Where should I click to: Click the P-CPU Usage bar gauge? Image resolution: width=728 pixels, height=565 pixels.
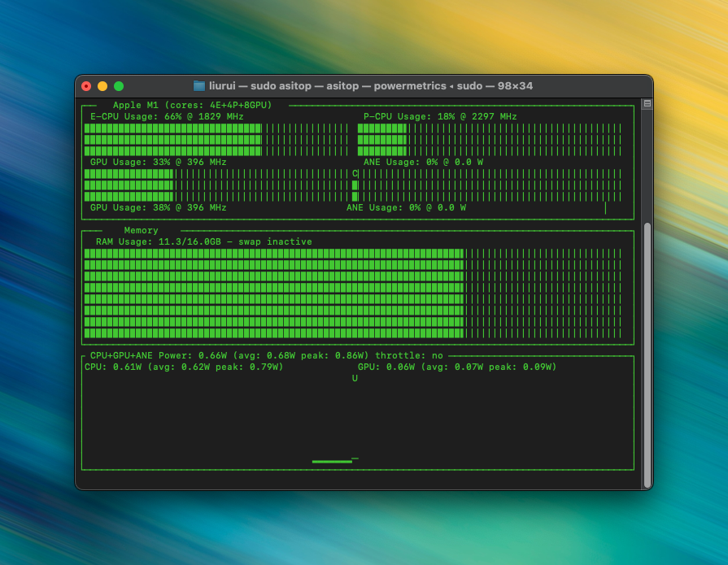point(489,139)
